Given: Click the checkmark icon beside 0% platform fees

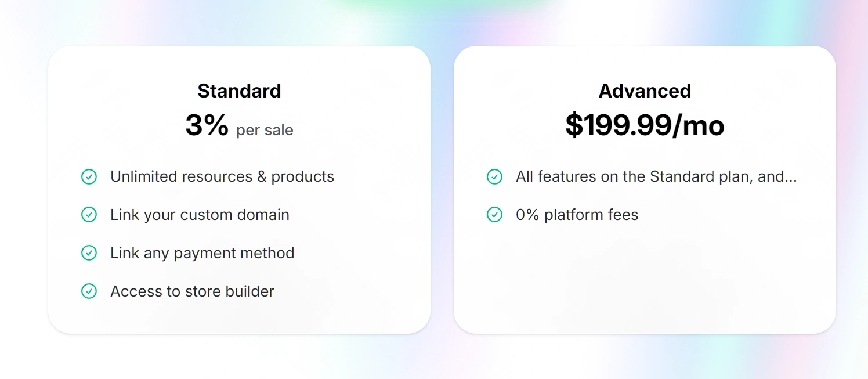Looking at the screenshot, I should pos(494,215).
